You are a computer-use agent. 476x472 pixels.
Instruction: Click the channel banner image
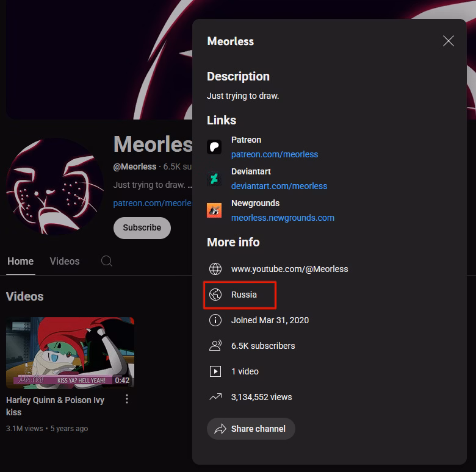(99, 59)
